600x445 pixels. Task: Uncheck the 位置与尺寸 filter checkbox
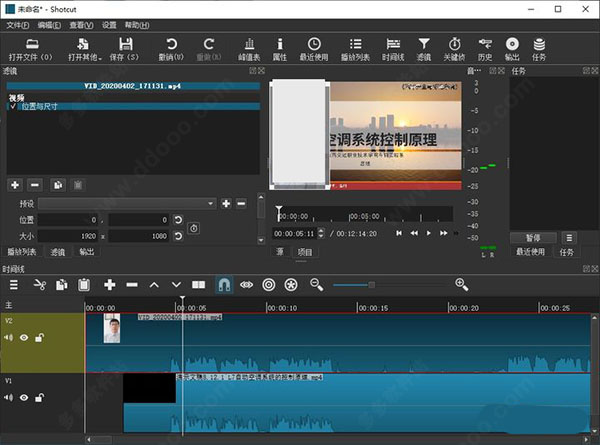coord(11,106)
